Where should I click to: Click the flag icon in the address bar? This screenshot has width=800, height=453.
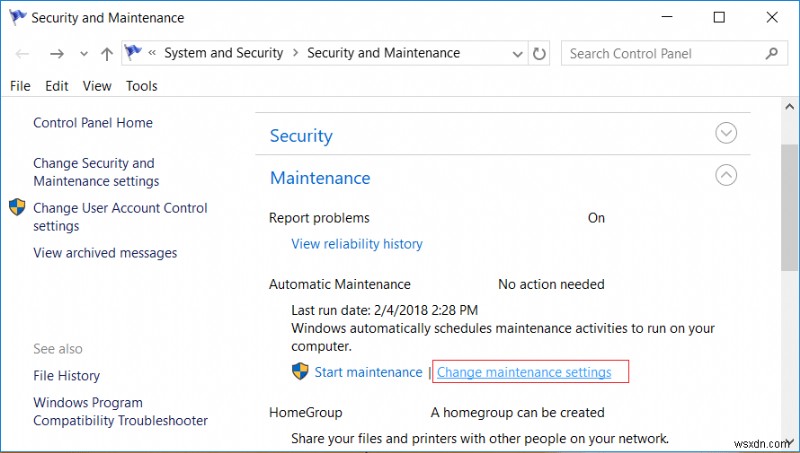click(133, 53)
